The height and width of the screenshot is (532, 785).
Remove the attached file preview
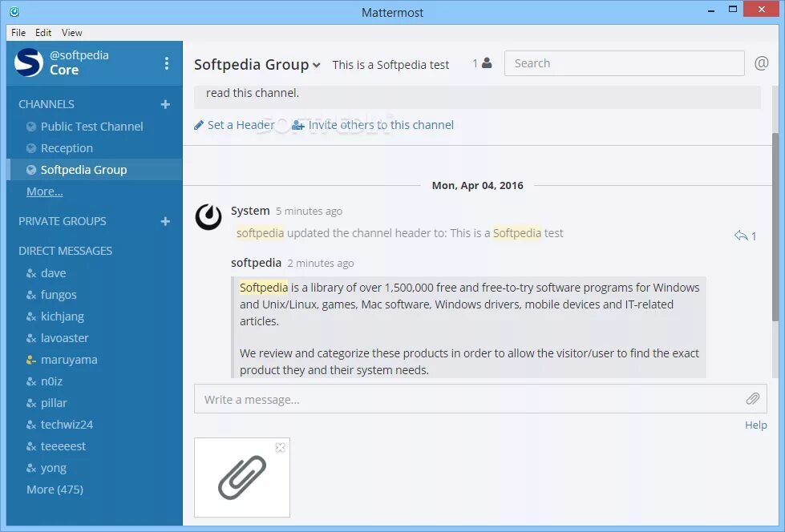pyautogui.click(x=281, y=447)
